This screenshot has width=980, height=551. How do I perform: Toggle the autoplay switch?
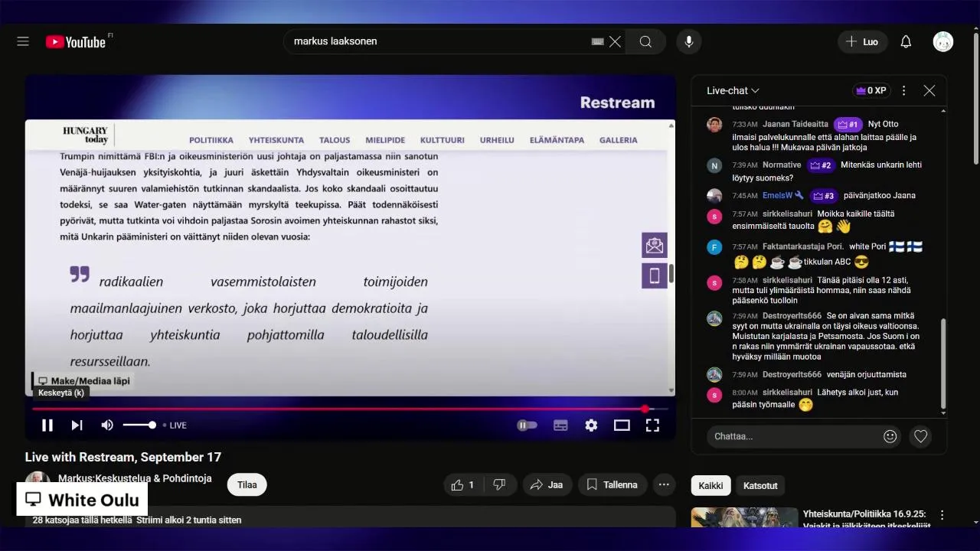tap(527, 425)
